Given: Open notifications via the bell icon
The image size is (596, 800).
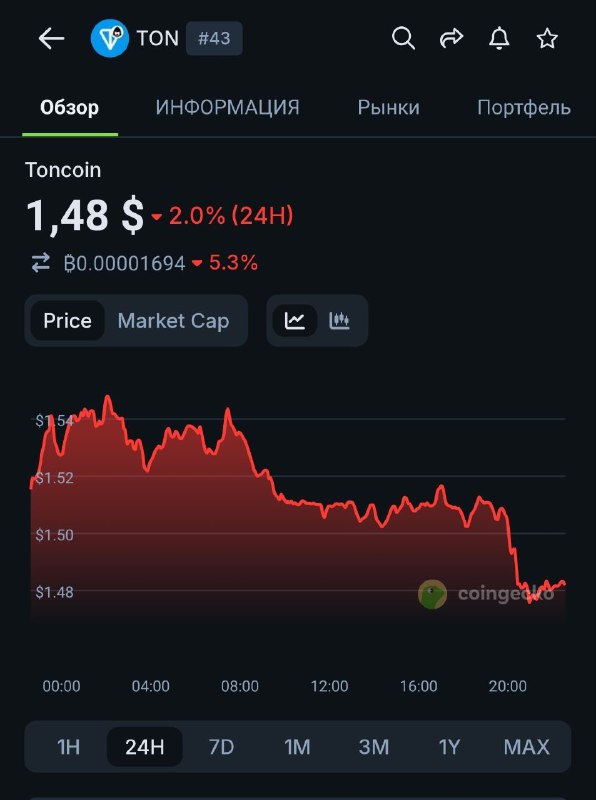Looking at the screenshot, I should (x=499, y=38).
